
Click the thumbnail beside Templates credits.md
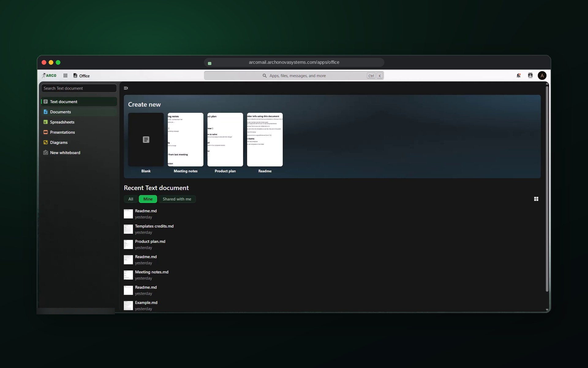[128, 229]
